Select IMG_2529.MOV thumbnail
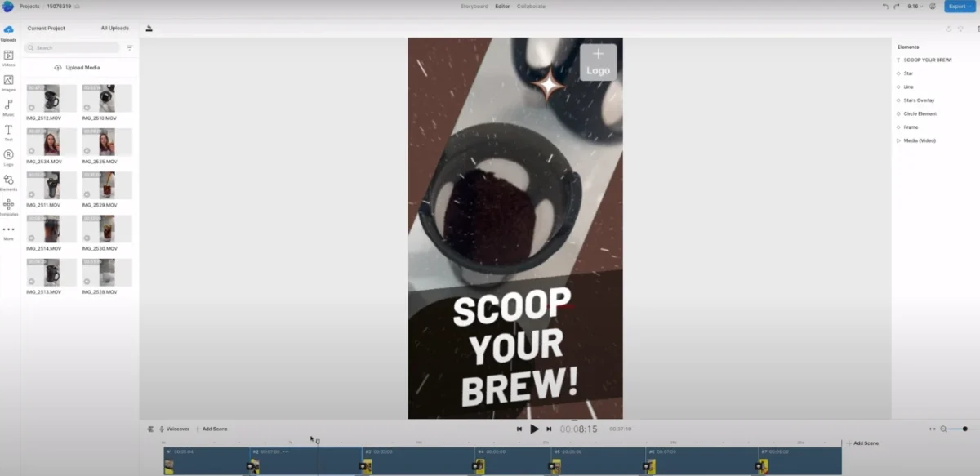 [106, 185]
